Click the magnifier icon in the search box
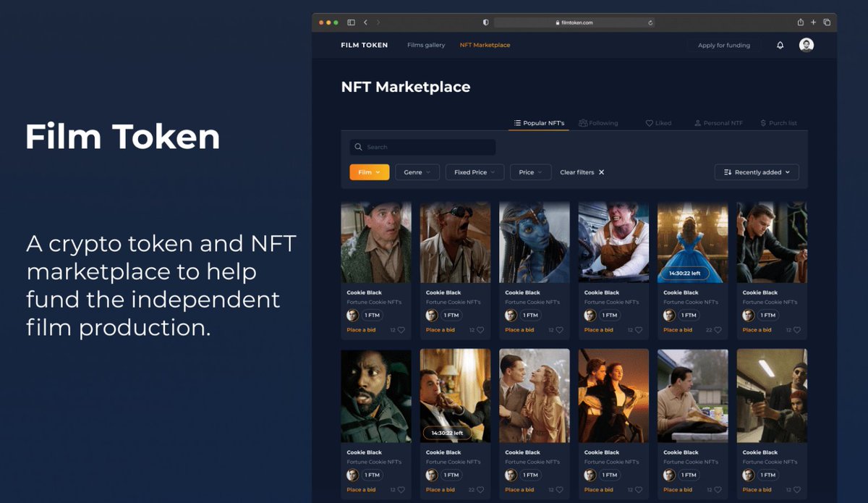Screen dimensions: 868x503 click(x=358, y=147)
